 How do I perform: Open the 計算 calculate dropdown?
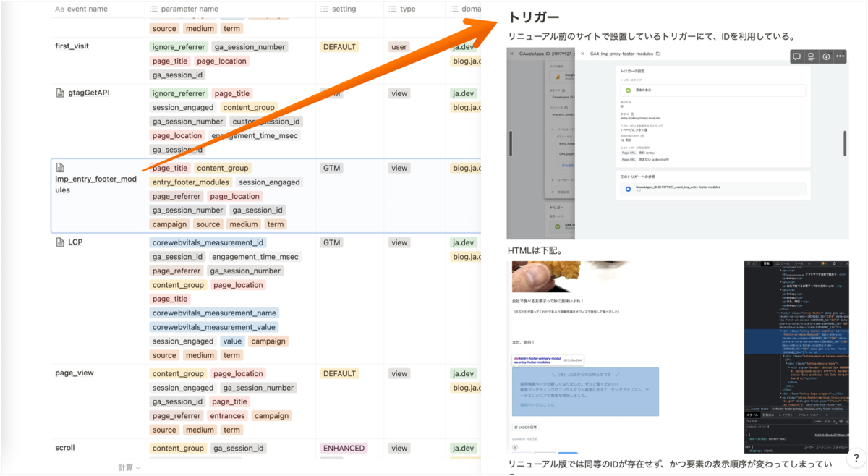tap(129, 468)
